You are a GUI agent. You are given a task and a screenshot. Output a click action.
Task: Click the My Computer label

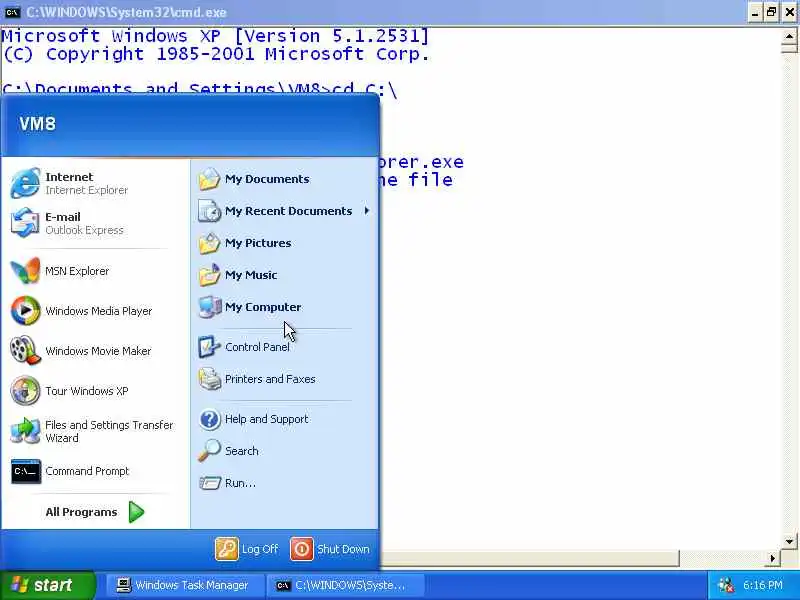(263, 307)
